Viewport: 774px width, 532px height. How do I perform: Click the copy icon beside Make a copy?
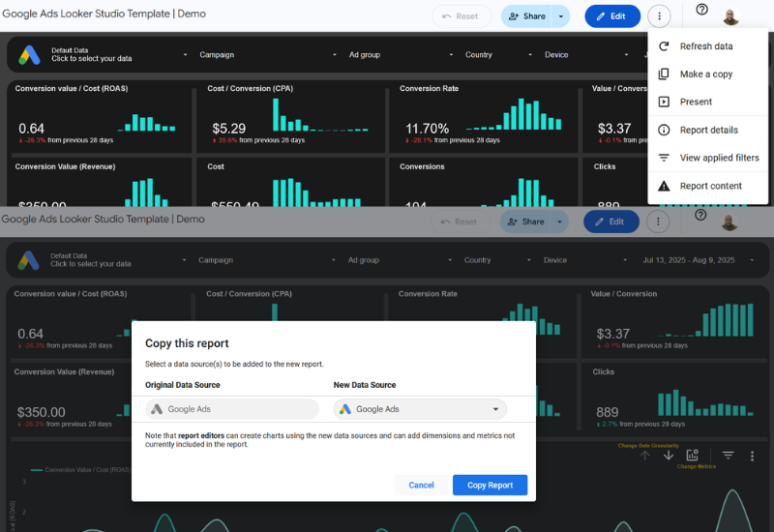[664, 74]
